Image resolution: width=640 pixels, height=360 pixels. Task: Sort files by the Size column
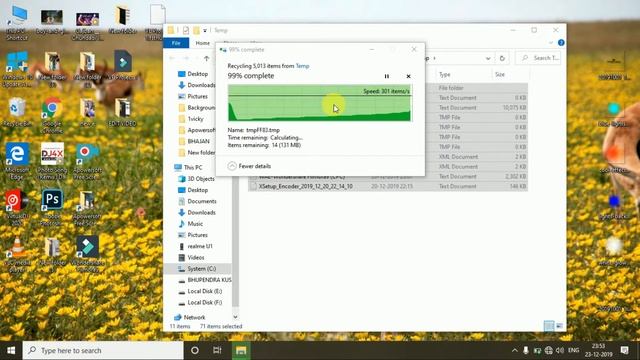coord(500,74)
